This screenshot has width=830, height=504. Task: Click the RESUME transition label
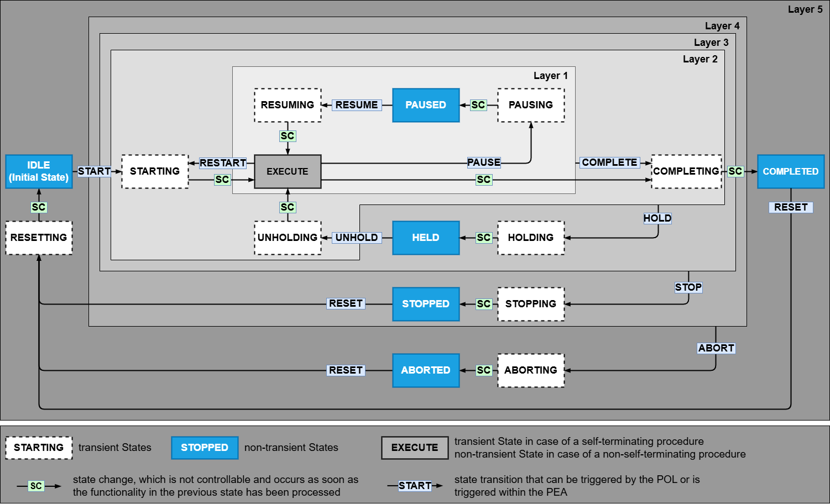coord(357,104)
